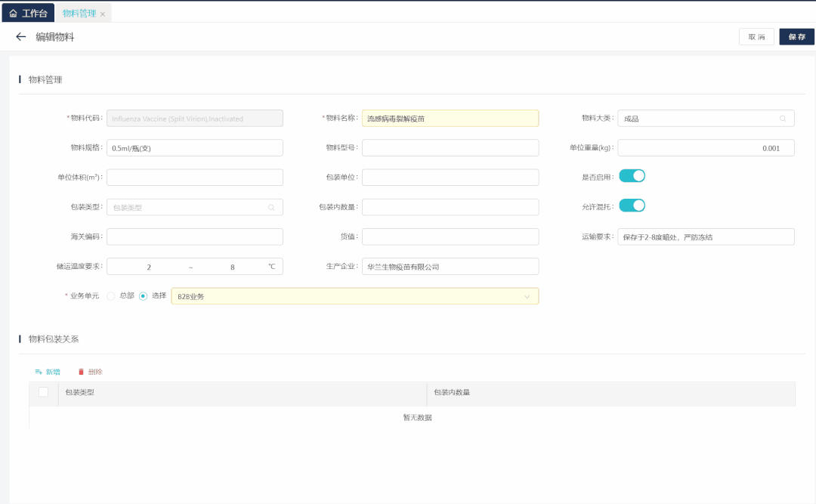Click the 新增 add-row icon
Viewport: 816px width, 504px height.
(39, 372)
